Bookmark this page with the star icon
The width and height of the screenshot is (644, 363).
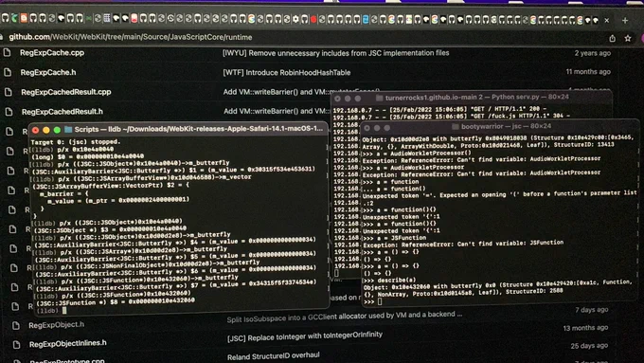coord(628,38)
